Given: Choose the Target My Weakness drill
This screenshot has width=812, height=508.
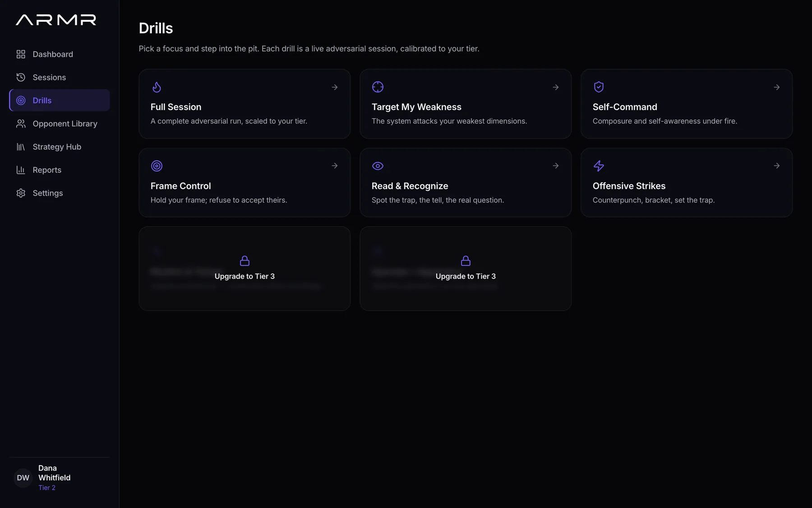Looking at the screenshot, I should (466, 104).
